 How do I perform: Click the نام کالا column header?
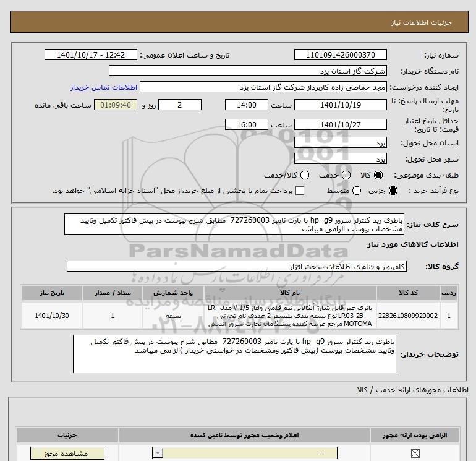(x=290, y=293)
